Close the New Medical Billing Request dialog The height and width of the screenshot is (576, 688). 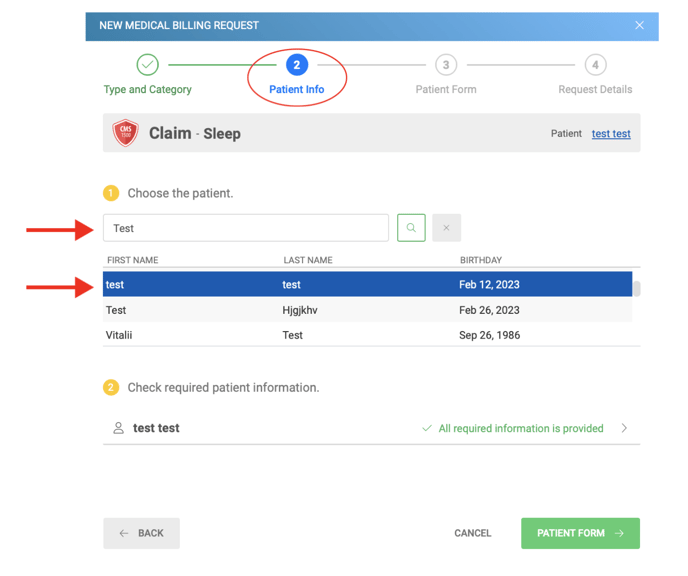click(x=639, y=25)
